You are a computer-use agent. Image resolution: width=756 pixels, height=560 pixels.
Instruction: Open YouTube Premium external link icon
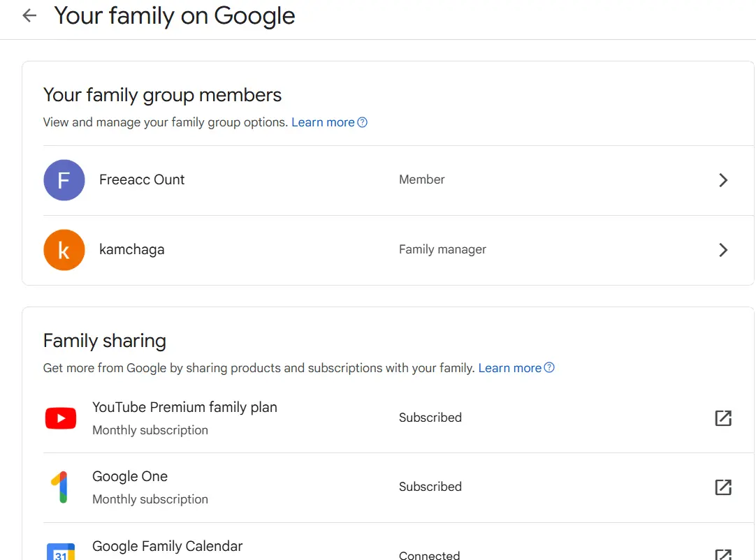pyautogui.click(x=723, y=418)
